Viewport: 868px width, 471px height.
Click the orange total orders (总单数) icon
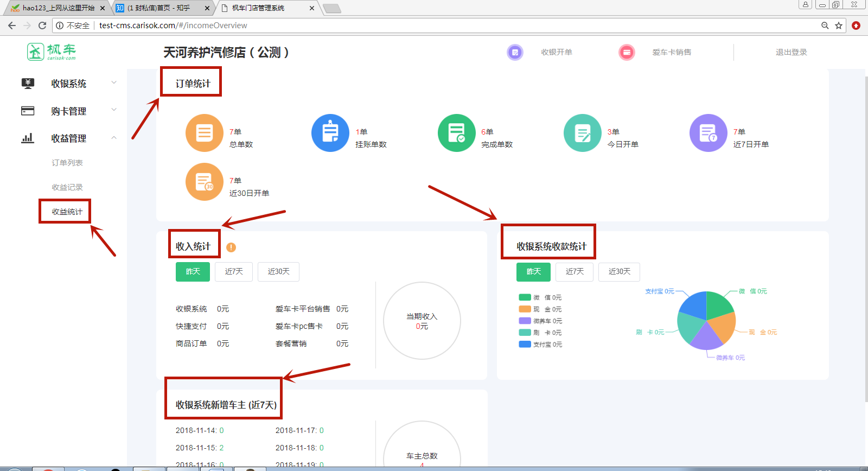(205, 133)
